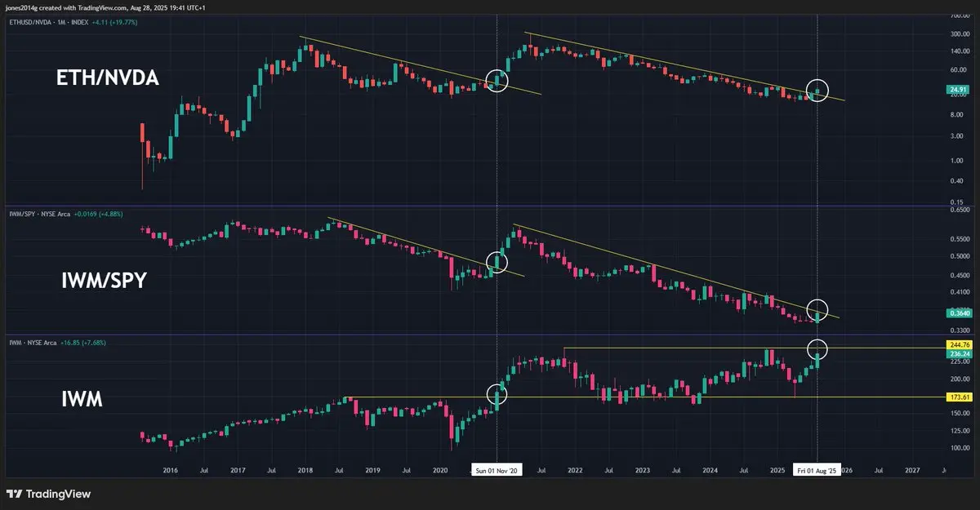Click the 140.00 price scale label
Image resolution: width=980 pixels, height=510 pixels.
coord(959,51)
